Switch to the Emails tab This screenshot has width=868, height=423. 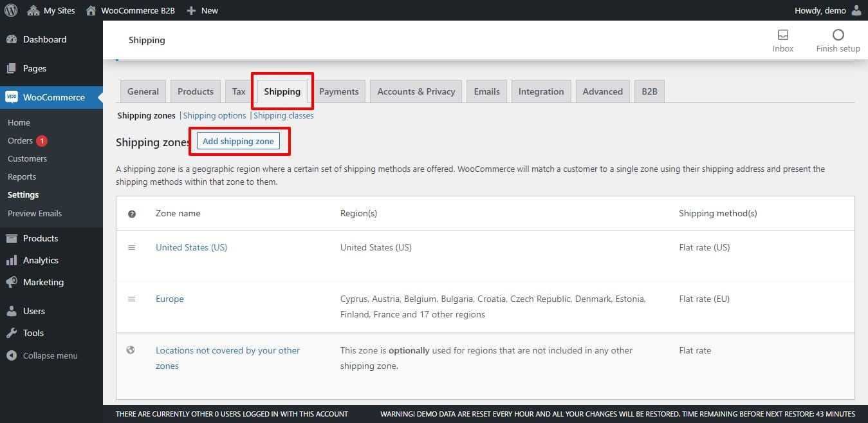[487, 91]
